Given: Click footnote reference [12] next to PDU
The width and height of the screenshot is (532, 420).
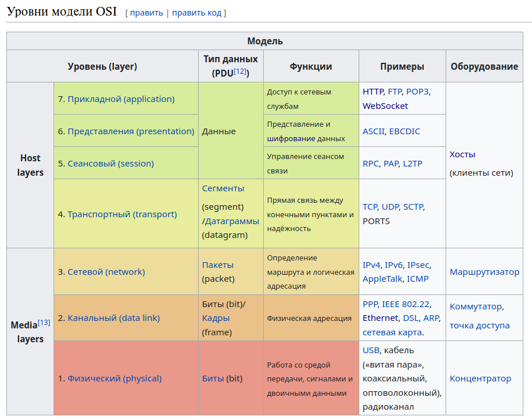Looking at the screenshot, I should pos(240,71).
